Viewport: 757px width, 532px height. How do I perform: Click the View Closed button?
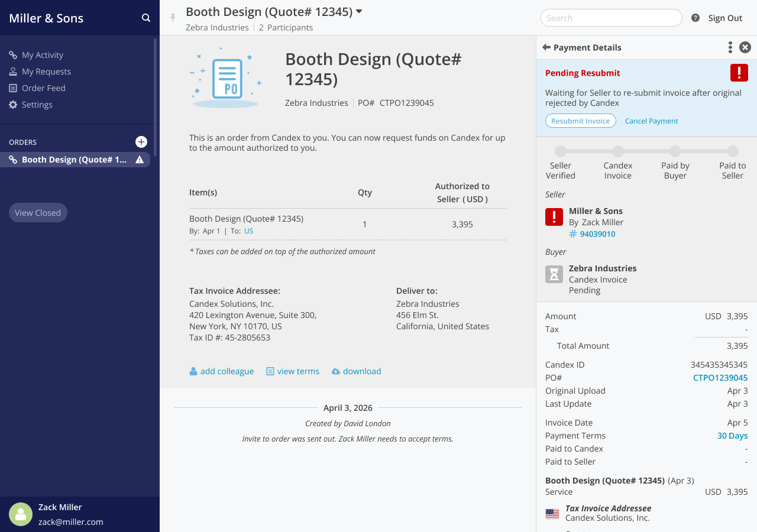pos(38,213)
